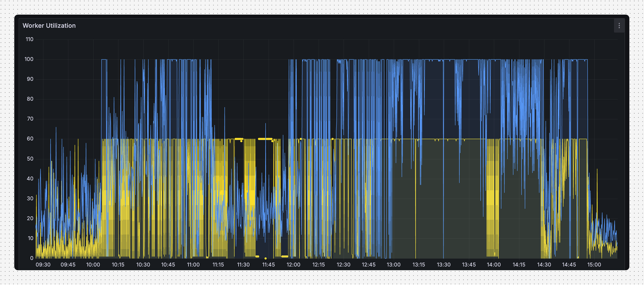This screenshot has width=644, height=285.
Task: Click the 110 y-axis value
Action: [x=29, y=39]
